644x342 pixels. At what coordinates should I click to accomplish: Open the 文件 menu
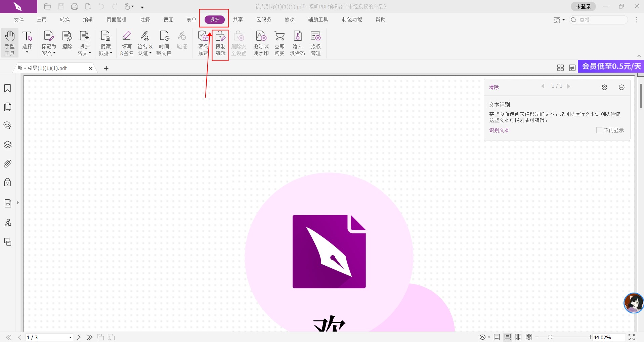click(19, 20)
